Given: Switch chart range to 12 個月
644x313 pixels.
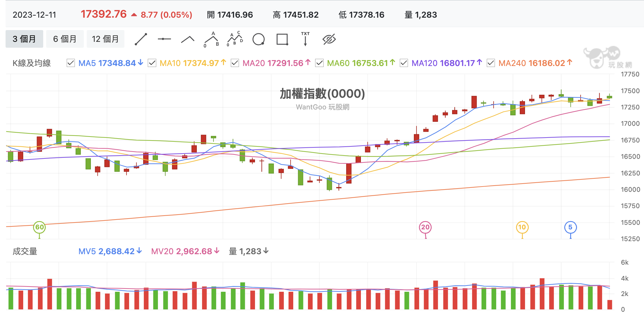Looking at the screenshot, I should pyautogui.click(x=105, y=39).
